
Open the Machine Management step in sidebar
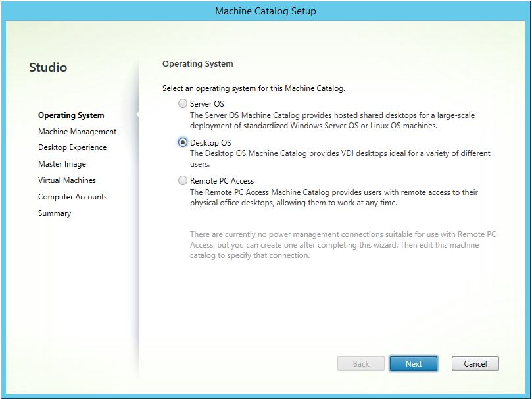(77, 132)
